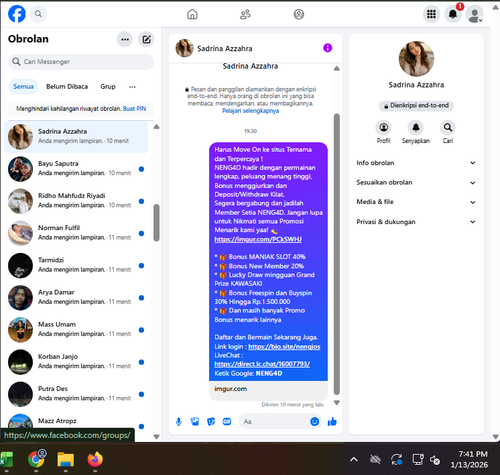
Task: Choose a sticker with the sticker icon
Action: 211,422
